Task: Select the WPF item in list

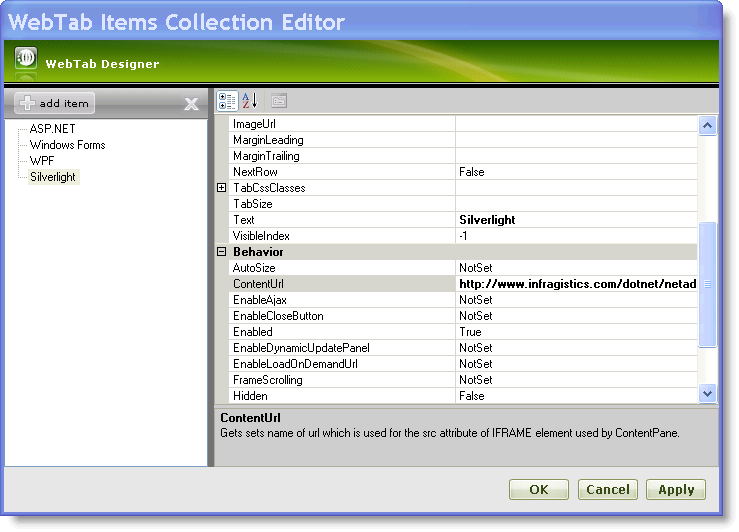Action: pos(42,161)
